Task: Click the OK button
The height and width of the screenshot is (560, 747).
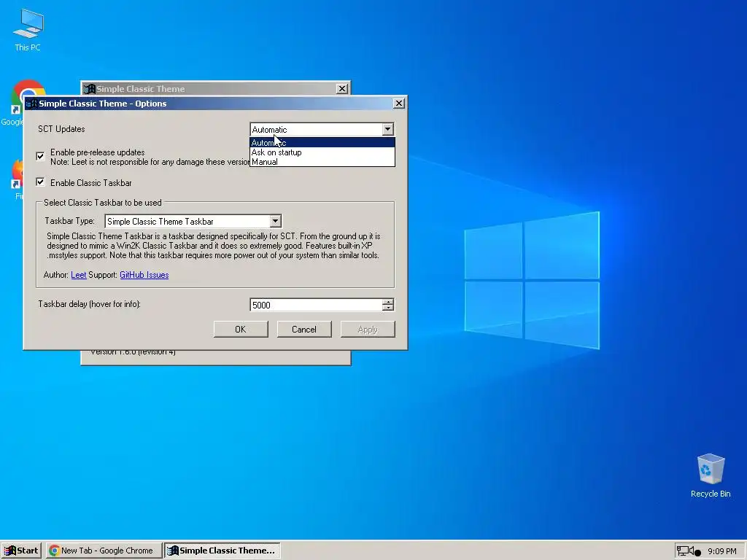Action: point(241,329)
